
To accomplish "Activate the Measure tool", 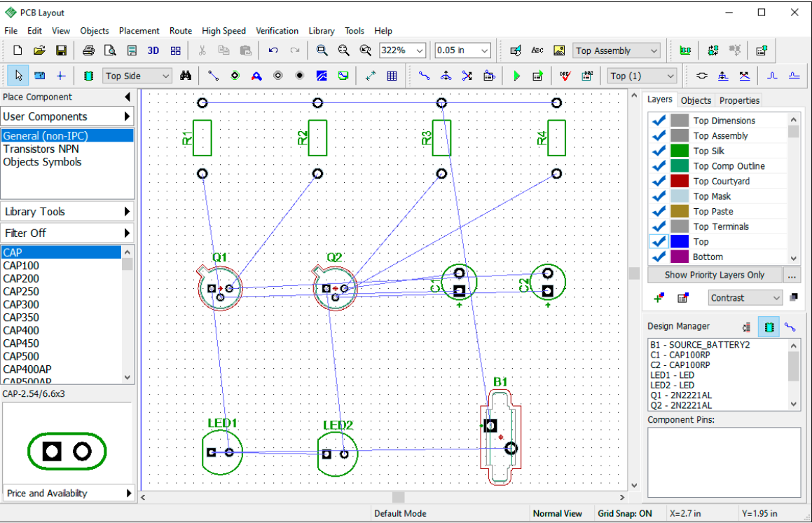I will [371, 75].
